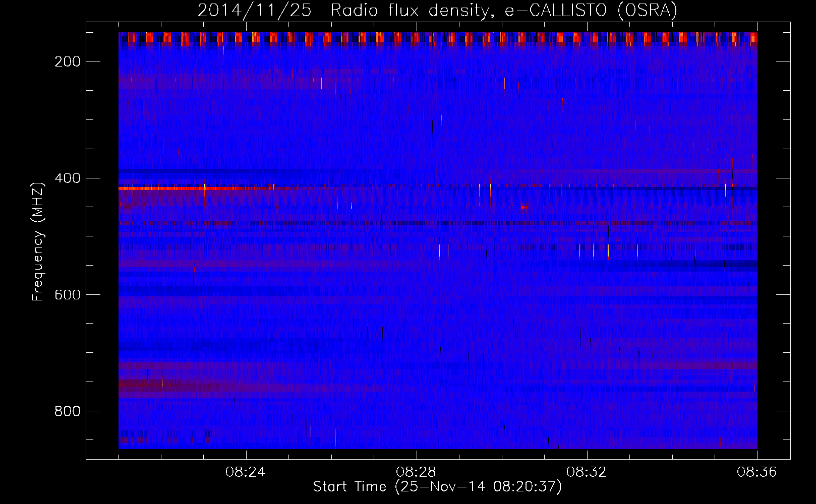
Task: Click the 400 frequency tick label
Action: pyautogui.click(x=68, y=178)
